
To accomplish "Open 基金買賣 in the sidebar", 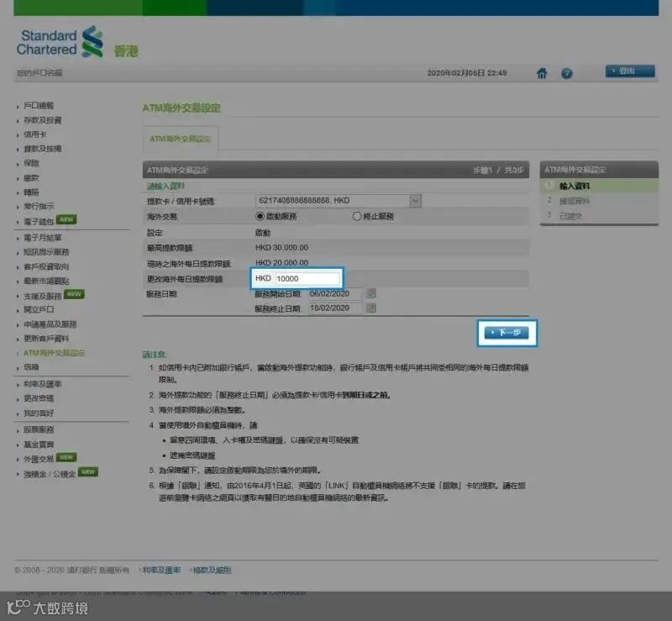I will tap(39, 445).
